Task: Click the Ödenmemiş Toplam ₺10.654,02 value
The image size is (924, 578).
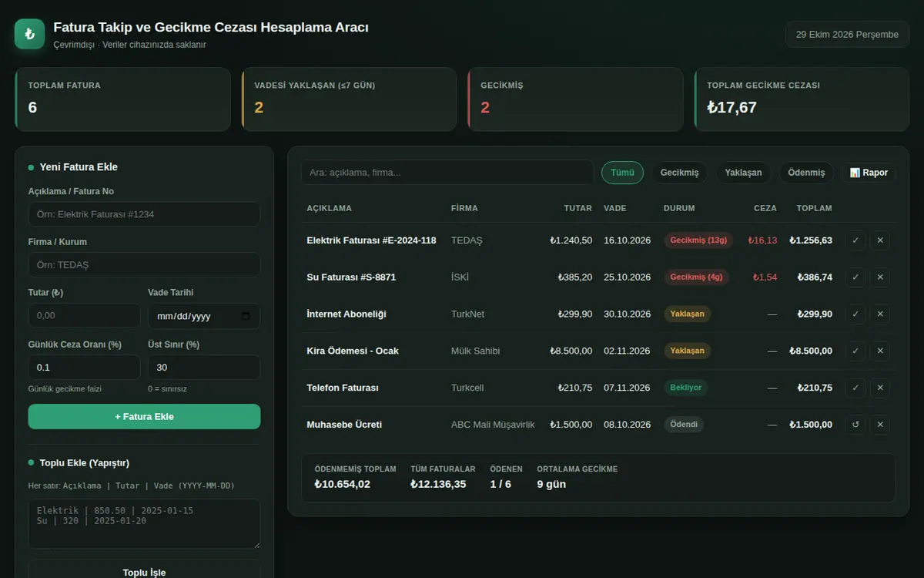Action: (343, 484)
